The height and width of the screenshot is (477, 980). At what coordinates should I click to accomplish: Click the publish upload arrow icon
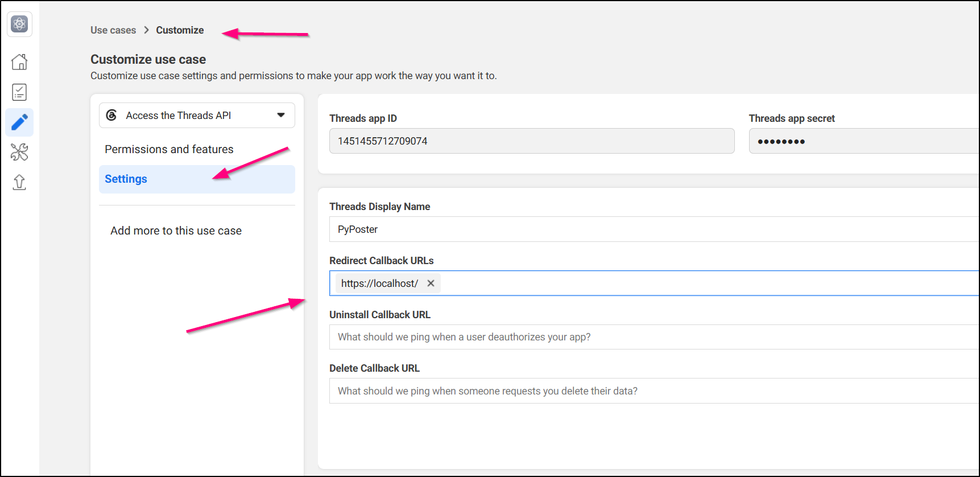tap(19, 182)
